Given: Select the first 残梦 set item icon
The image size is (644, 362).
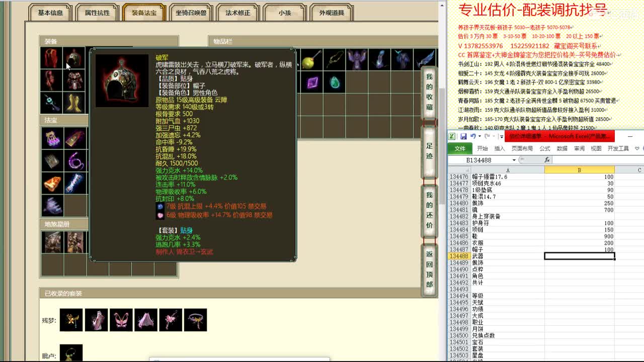Looking at the screenshot, I should pyautogui.click(x=71, y=320).
